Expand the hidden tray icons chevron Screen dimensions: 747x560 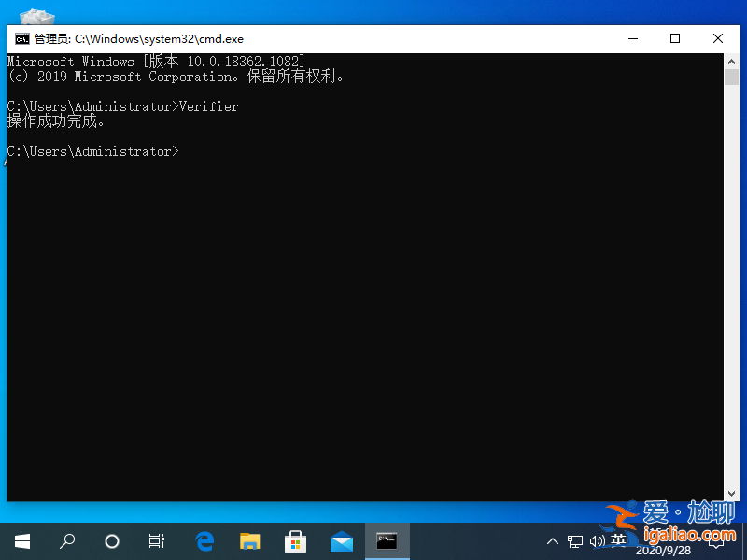(x=553, y=540)
